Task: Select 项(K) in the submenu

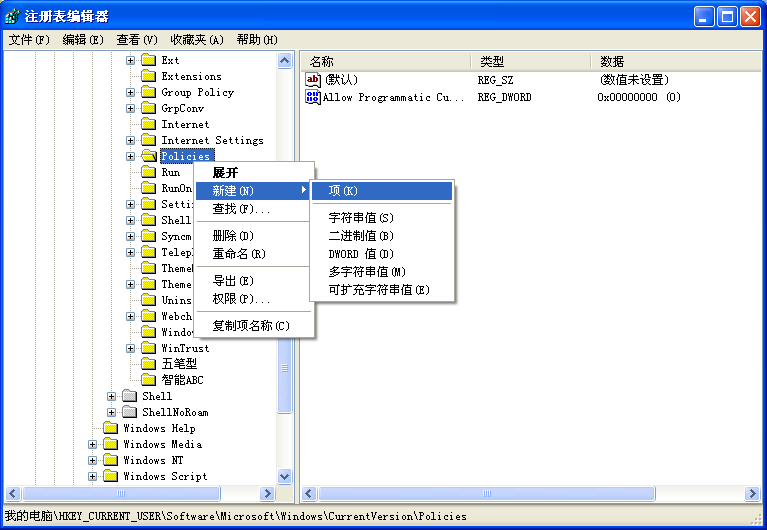Action: (x=382, y=191)
